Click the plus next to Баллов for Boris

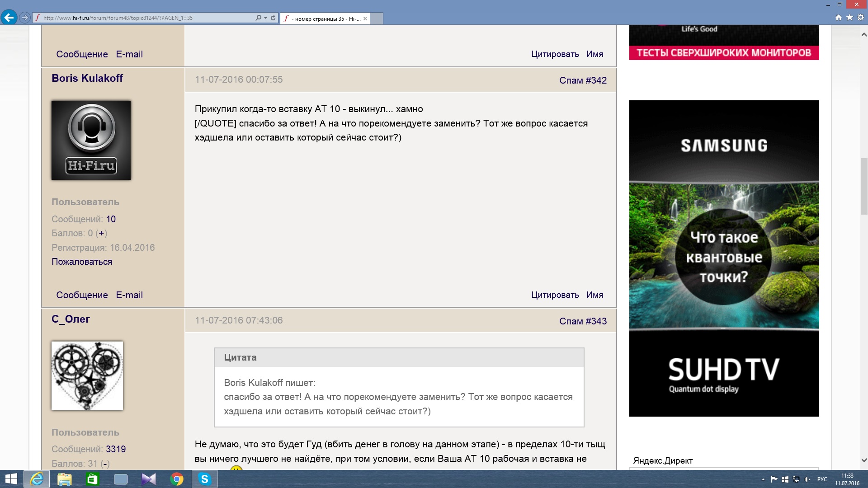101,234
